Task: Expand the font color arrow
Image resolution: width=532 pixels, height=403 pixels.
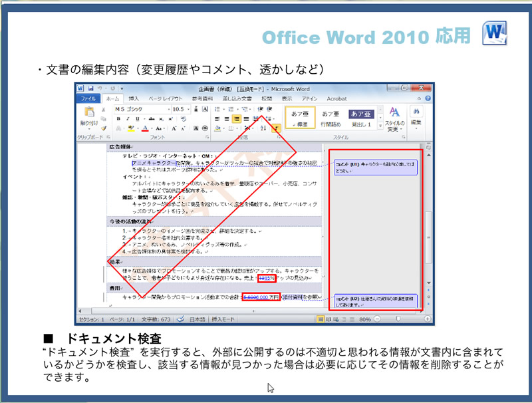Action: (x=152, y=128)
